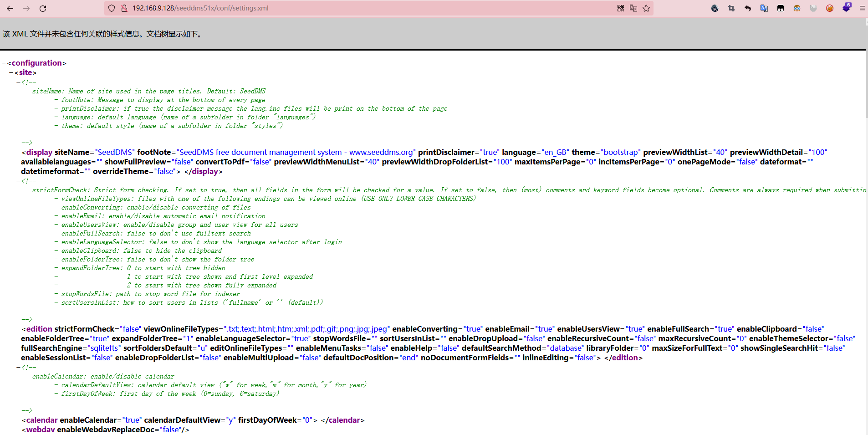Open the blue-goggles face extension icon

797,8
